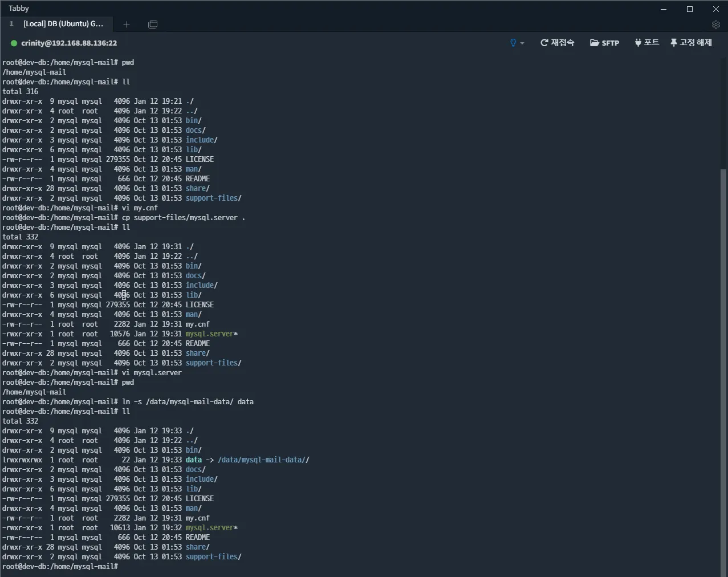Click the 'Jan 12 19:21' timestamp

(158, 101)
